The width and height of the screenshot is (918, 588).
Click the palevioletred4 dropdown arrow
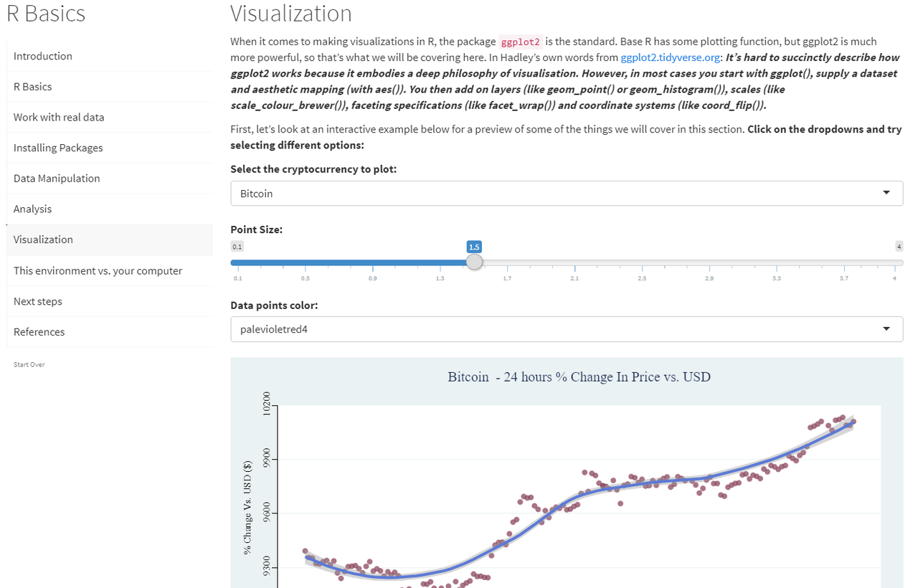[887, 329]
